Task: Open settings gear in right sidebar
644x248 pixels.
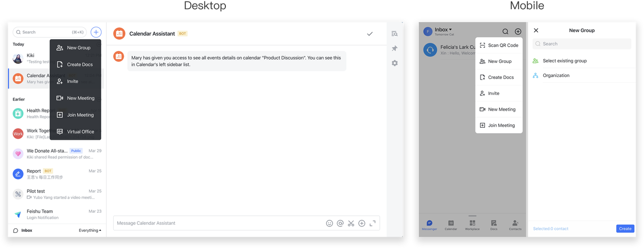Action: 394,63
